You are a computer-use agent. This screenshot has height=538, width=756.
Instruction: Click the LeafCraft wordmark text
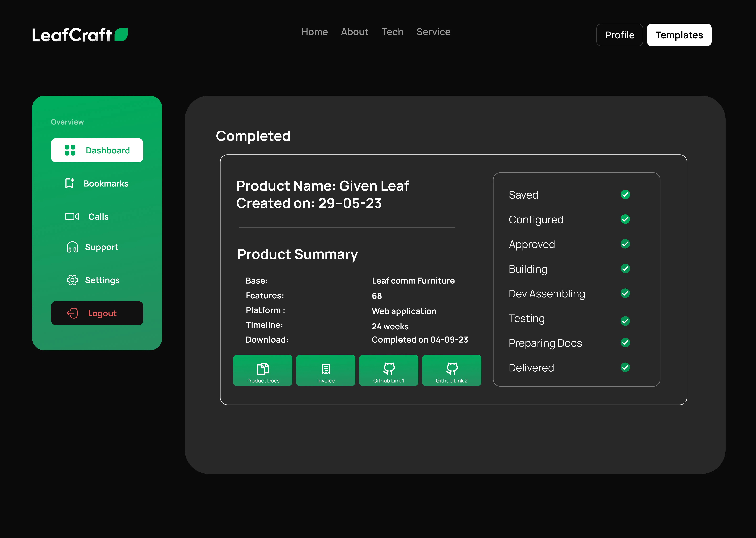point(72,35)
